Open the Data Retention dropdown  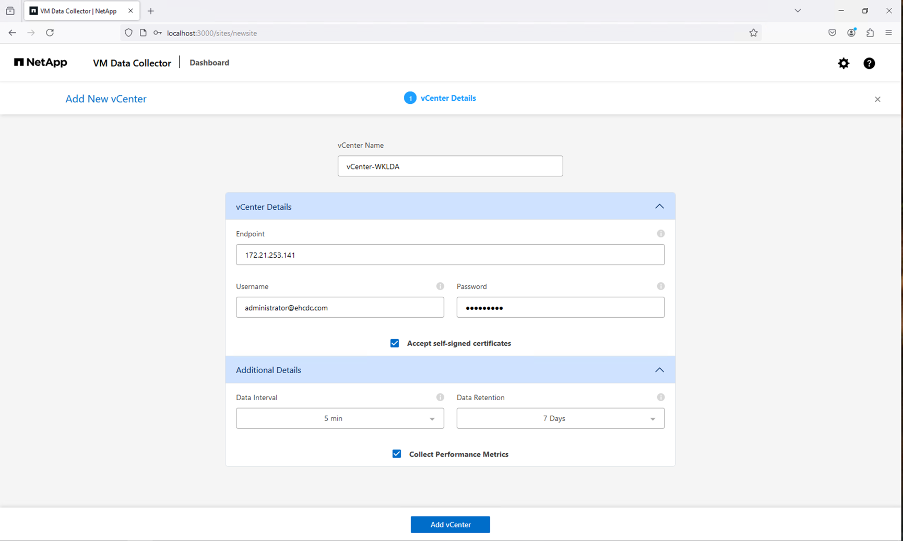coord(560,418)
